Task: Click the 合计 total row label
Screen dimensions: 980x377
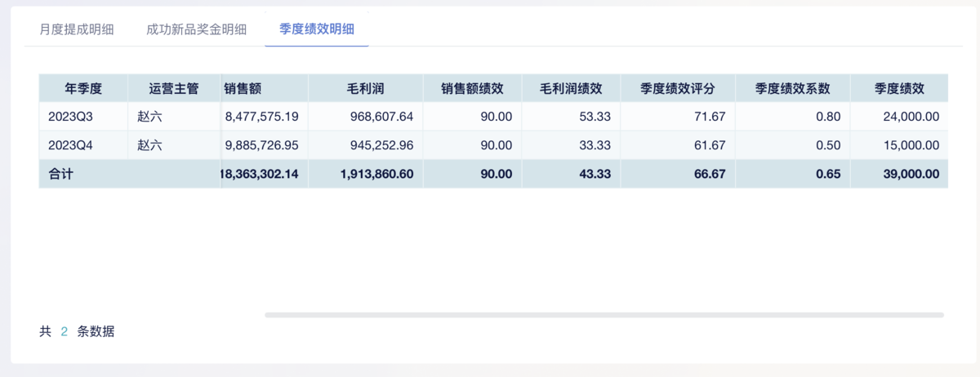Action: 60,174
